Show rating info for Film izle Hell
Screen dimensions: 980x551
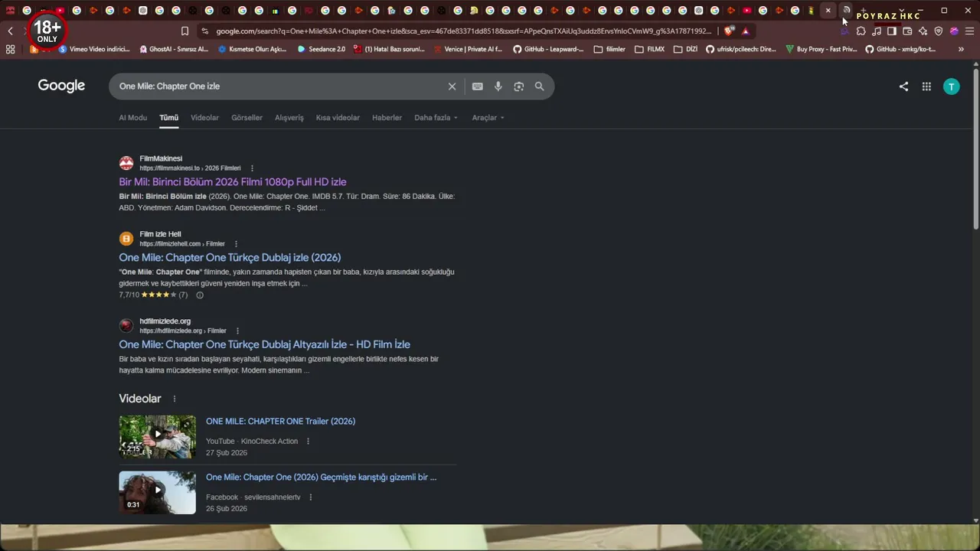tap(200, 295)
